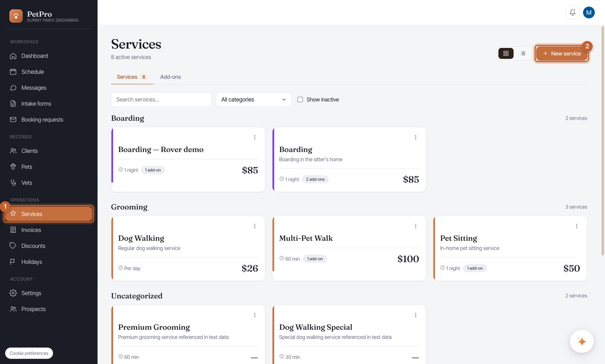Viewport: 605px width, 364px height.
Task: Open the sparkle assistant button
Action: pos(581,341)
